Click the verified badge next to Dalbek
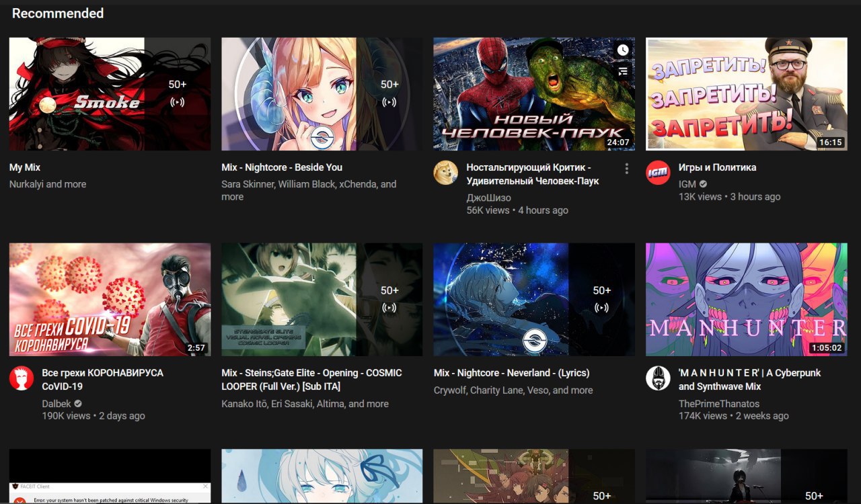Image resolution: width=861 pixels, height=504 pixels. 78,403
